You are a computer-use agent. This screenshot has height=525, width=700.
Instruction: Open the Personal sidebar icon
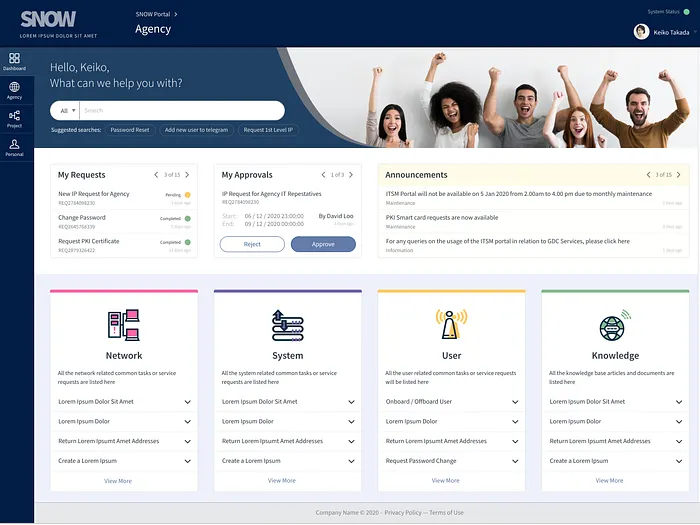pos(14,147)
